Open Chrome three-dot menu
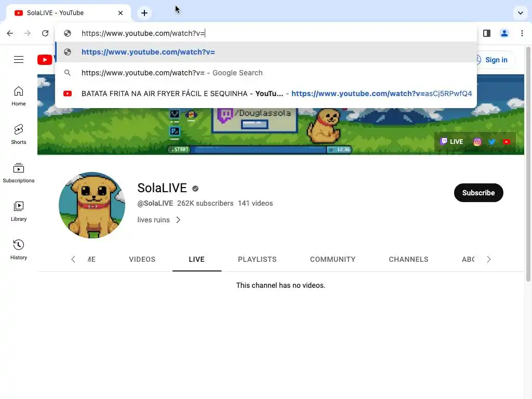 [x=522, y=33]
